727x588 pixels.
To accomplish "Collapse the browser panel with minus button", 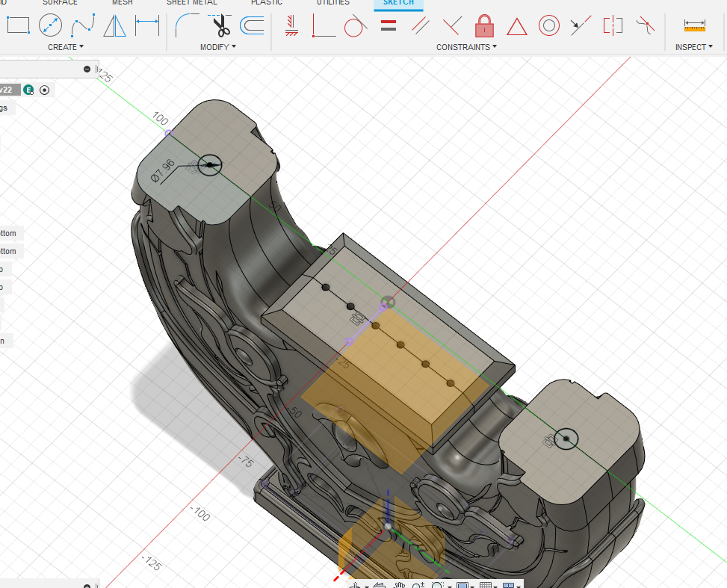I will pyautogui.click(x=87, y=69).
